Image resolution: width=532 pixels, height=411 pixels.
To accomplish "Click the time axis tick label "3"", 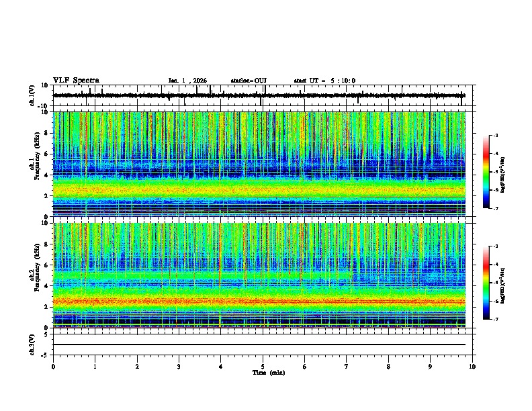I will click(x=179, y=367).
